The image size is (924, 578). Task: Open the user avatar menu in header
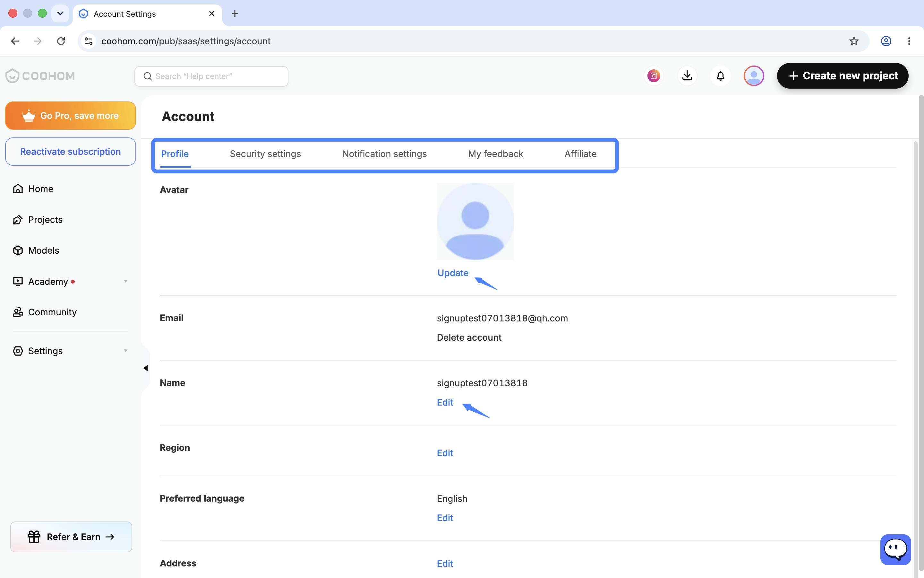click(753, 76)
